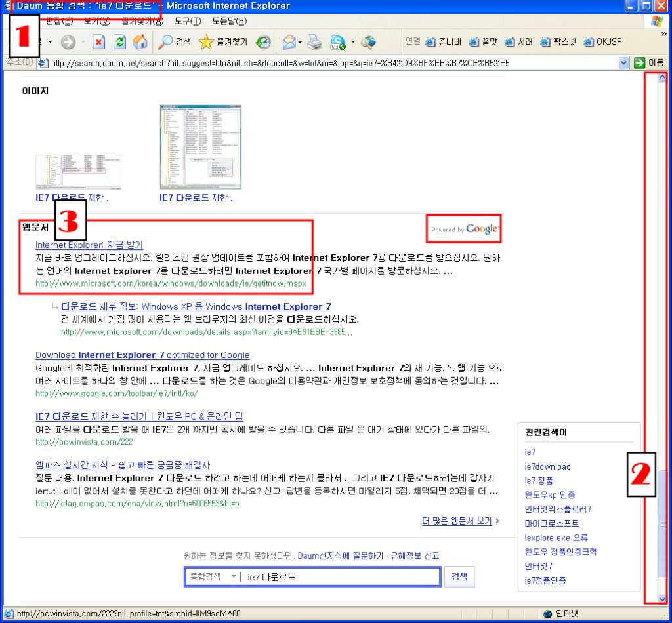Open the Forward button history dropdown arrow
This screenshot has height=623, width=672.
click(83, 41)
